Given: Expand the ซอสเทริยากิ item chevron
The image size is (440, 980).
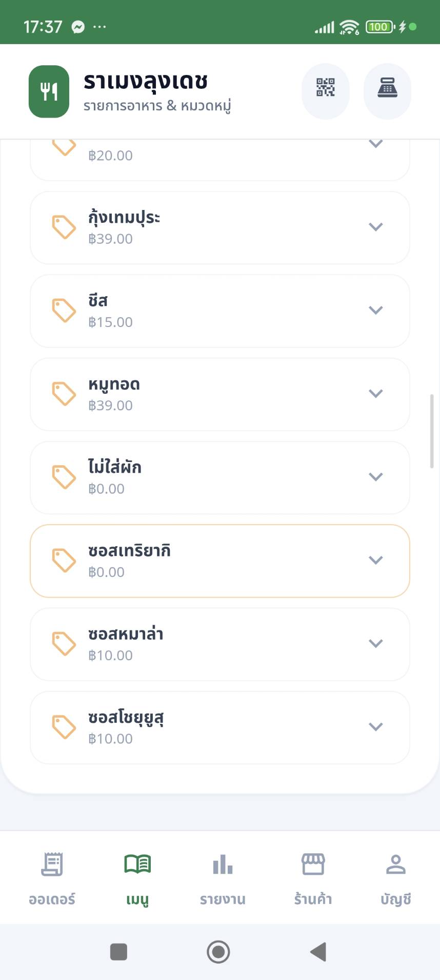Looking at the screenshot, I should 376,560.
